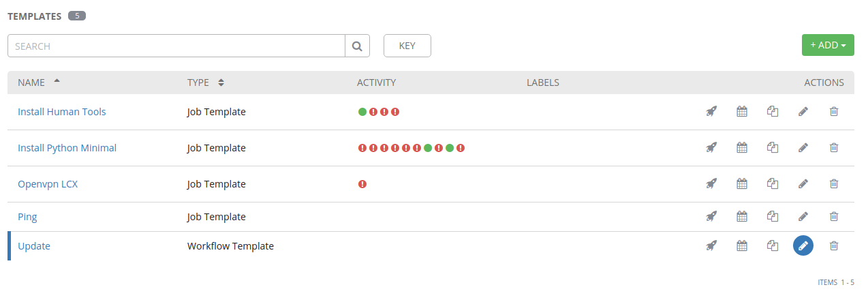Viewport: 868px width, 300px height.
Task: Edit the Ping job template
Action: 803,216
